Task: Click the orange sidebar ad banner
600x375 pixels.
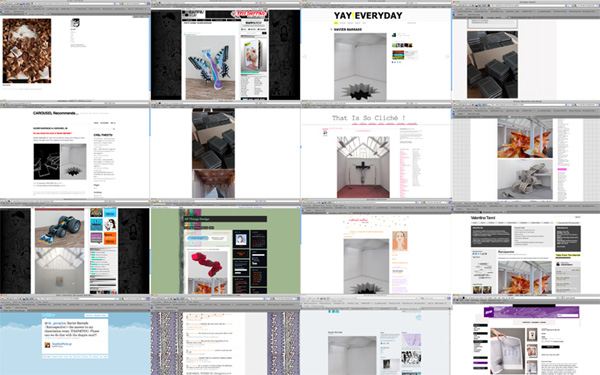Action: (x=110, y=238)
